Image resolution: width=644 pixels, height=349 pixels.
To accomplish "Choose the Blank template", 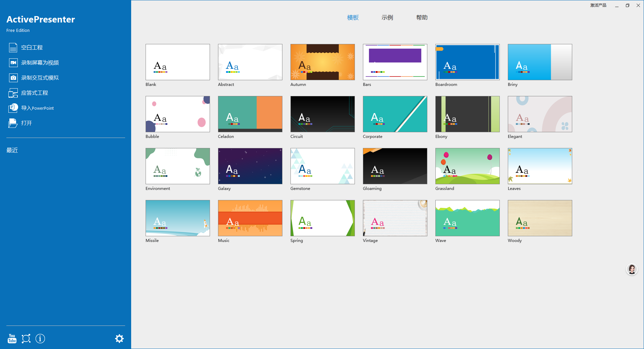I will pyautogui.click(x=177, y=62).
